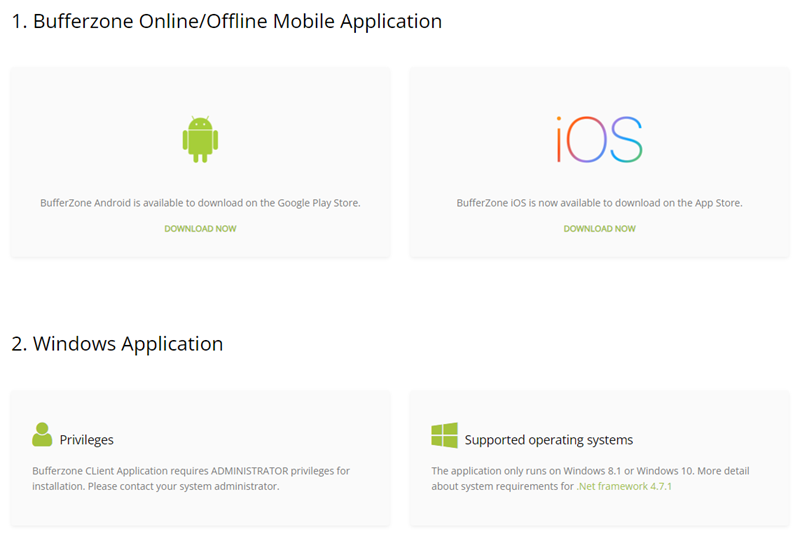Click the colorful iOS logo
The image size is (800, 560).
click(599, 140)
